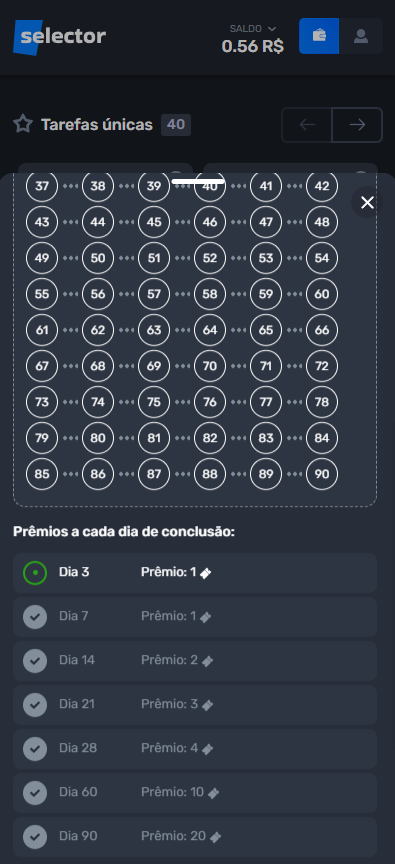This screenshot has height=864, width=395.
Task: Click the selector logo
Action: pos(59,37)
